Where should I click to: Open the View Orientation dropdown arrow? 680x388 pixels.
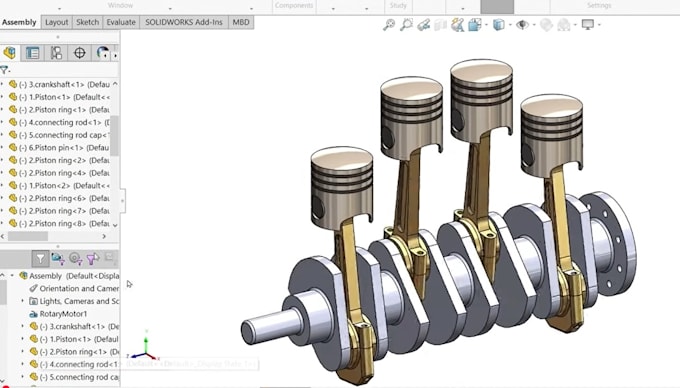coord(486,25)
